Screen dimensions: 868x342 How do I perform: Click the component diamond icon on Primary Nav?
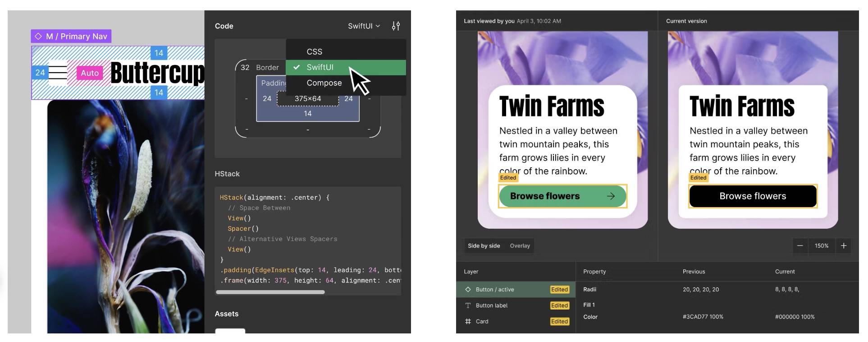38,36
